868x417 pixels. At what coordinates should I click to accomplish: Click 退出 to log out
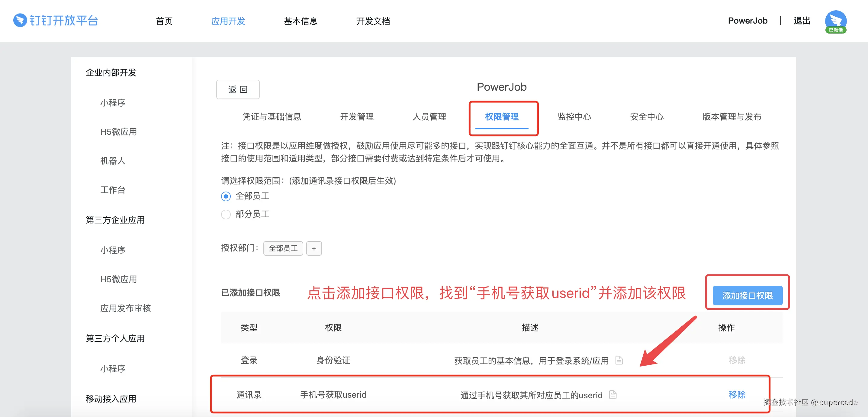802,21
